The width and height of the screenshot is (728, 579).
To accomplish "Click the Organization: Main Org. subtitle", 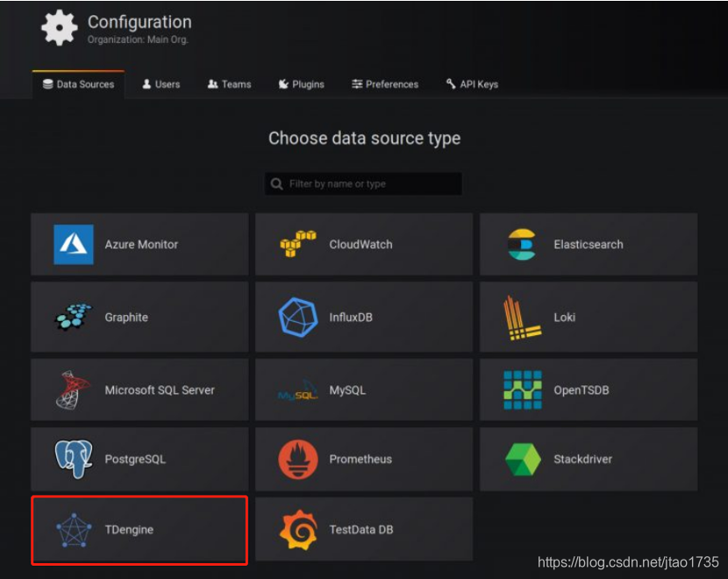I will pyautogui.click(x=138, y=40).
